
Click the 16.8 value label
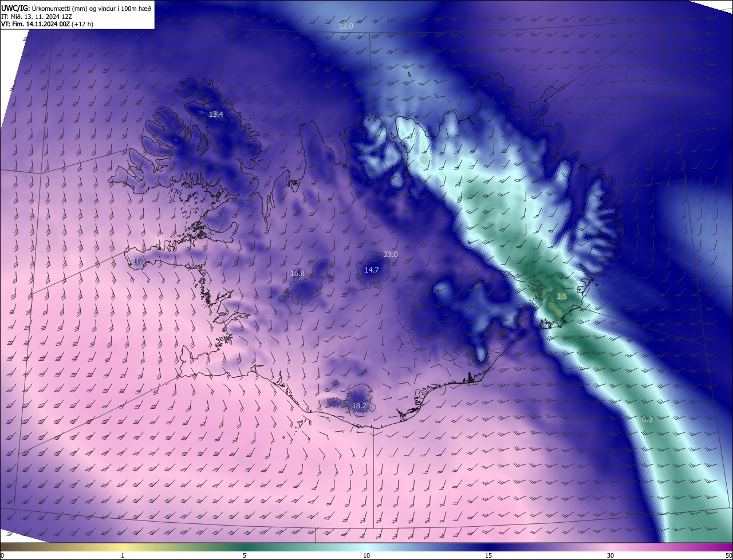tap(298, 274)
